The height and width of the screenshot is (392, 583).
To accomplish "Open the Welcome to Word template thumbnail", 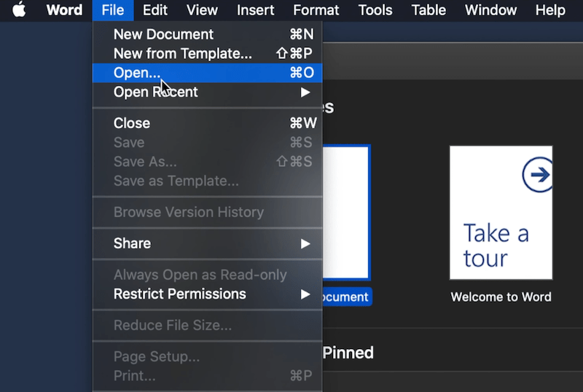I will point(501,213).
